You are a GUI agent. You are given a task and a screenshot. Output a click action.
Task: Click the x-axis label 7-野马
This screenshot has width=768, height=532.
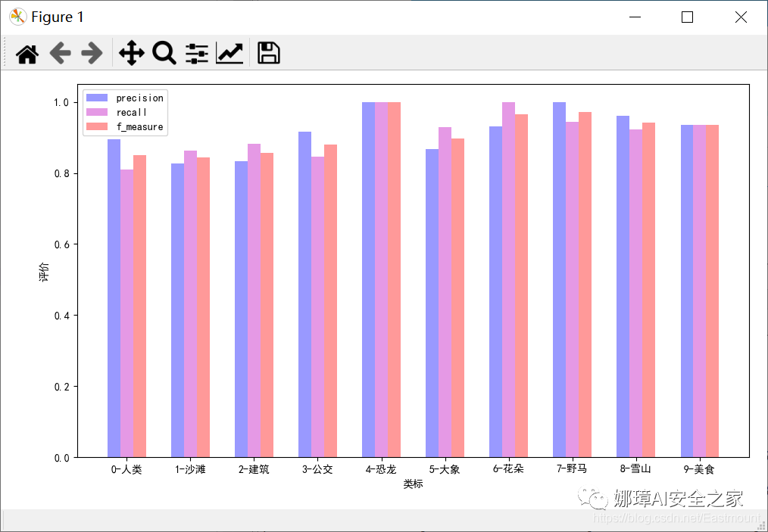click(572, 469)
